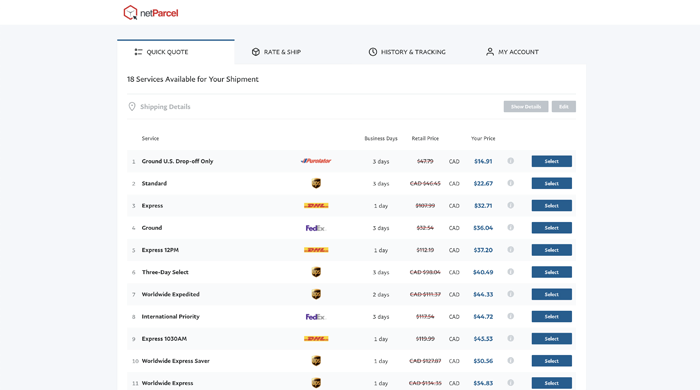
Task: Click the UPS logo in Three-Day Select row
Action: 316,272
